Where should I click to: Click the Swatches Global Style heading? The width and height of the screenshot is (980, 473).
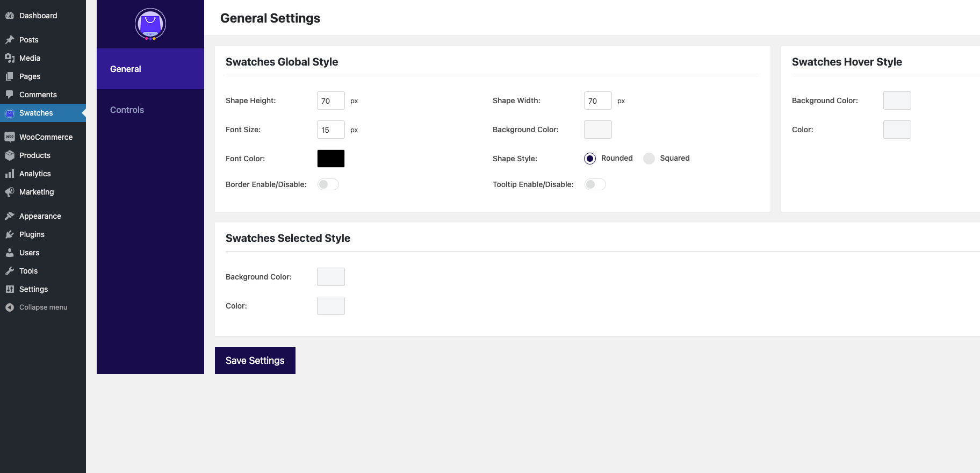pos(282,62)
